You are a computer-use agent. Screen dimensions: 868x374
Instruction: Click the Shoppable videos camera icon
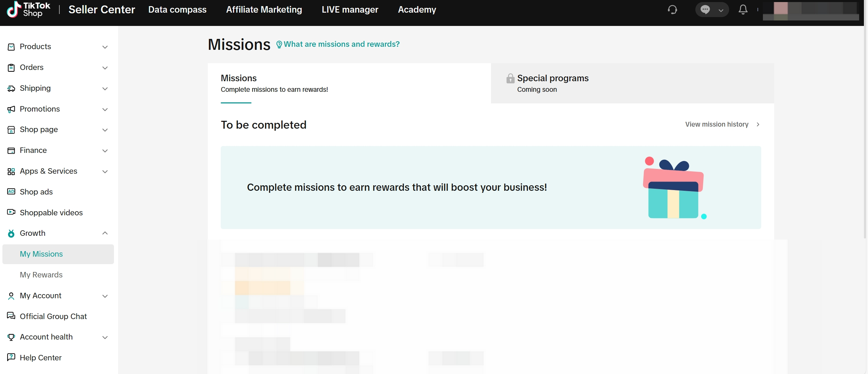coord(11,212)
